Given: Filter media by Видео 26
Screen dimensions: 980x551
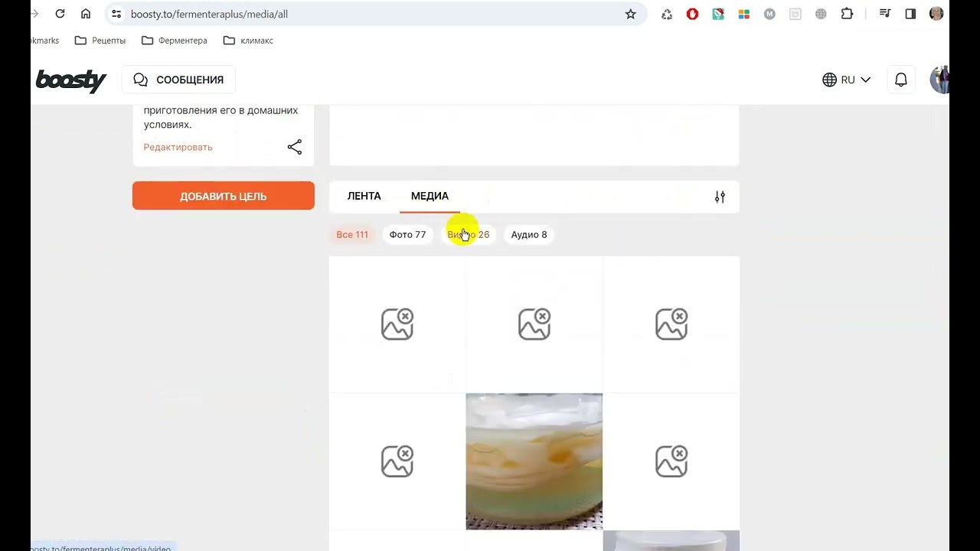Looking at the screenshot, I should pyautogui.click(x=468, y=234).
